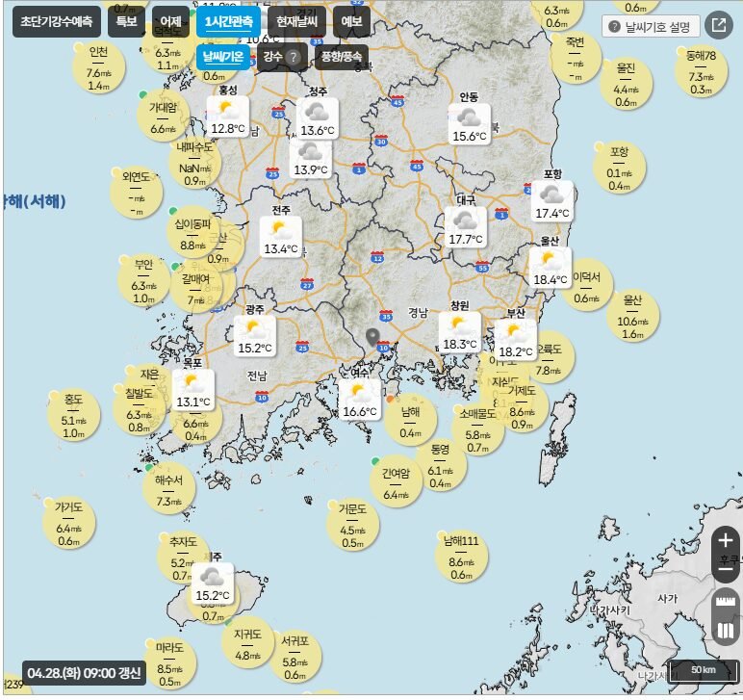
Task: Open map in new window icon
Action: coord(719,25)
